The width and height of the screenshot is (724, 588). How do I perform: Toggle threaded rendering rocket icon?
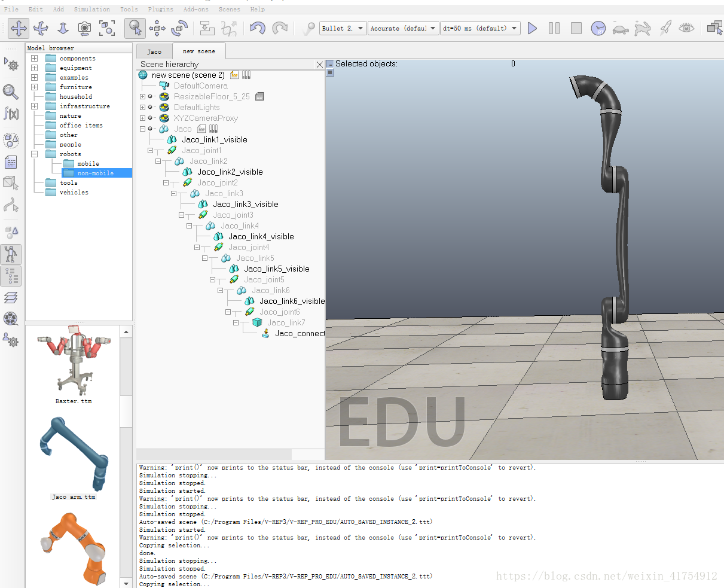(665, 28)
